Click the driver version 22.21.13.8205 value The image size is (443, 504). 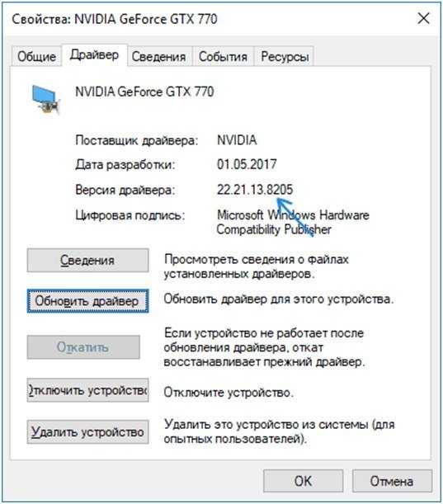pos(255,190)
